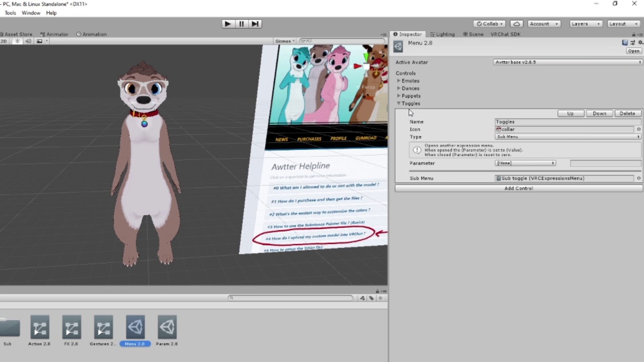Viewport: 644px width, 362px height.
Task: Open the Help menu
Action: coord(51,13)
